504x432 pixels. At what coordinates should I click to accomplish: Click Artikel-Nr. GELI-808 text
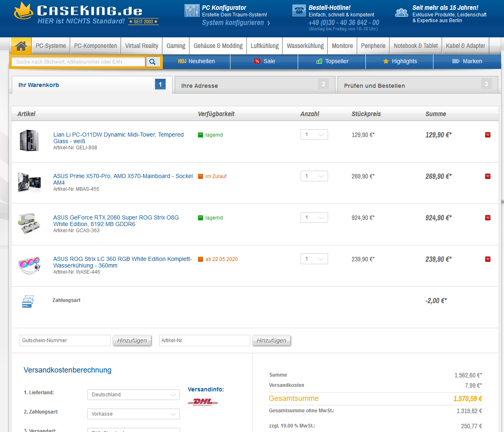tap(75, 148)
